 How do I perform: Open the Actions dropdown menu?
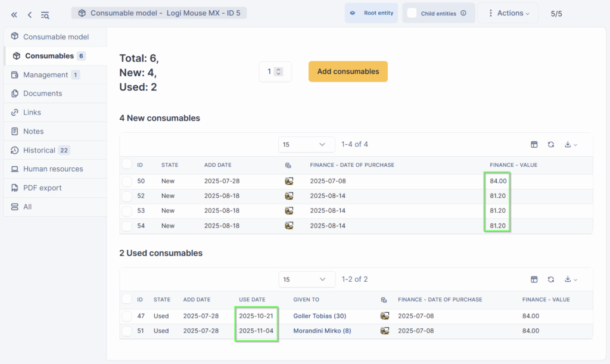pyautogui.click(x=508, y=13)
